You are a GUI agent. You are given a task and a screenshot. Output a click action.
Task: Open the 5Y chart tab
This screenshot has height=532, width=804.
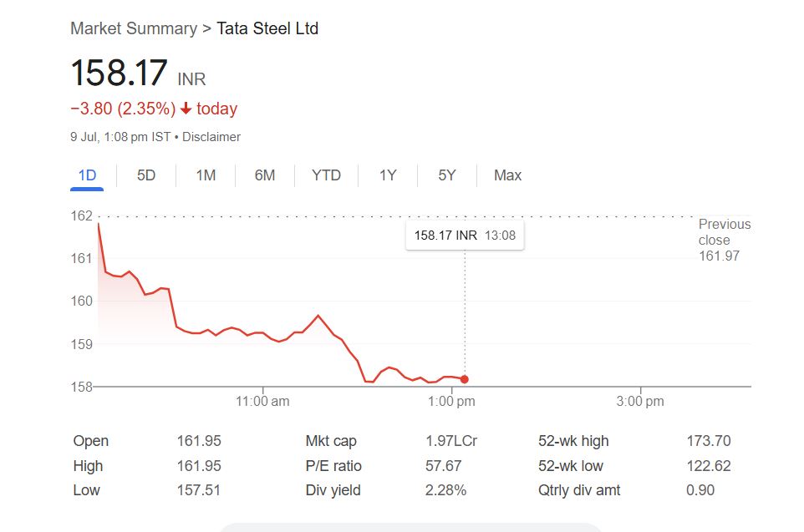(x=447, y=175)
